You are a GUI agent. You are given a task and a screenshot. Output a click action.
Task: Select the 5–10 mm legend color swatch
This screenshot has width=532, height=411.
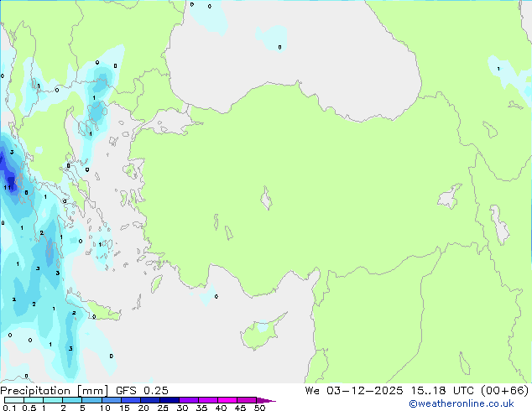coord(91,400)
